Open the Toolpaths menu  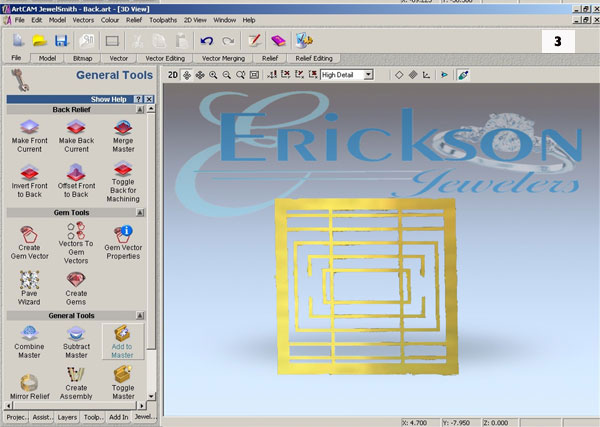(x=163, y=20)
